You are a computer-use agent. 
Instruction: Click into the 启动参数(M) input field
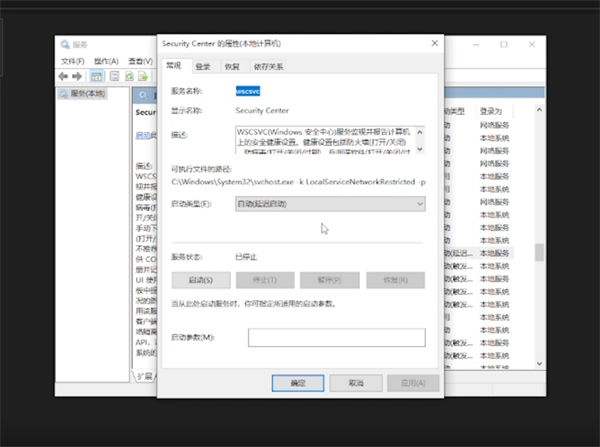[336, 338]
